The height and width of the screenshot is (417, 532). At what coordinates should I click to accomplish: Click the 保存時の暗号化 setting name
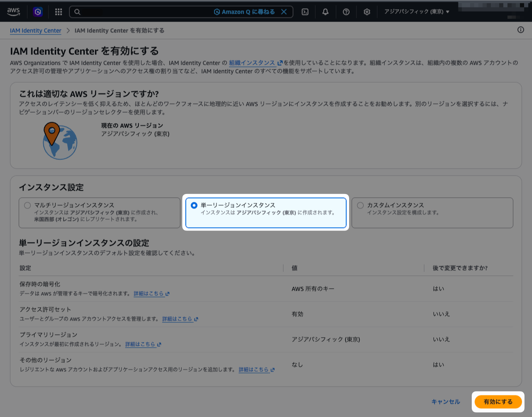(40, 284)
